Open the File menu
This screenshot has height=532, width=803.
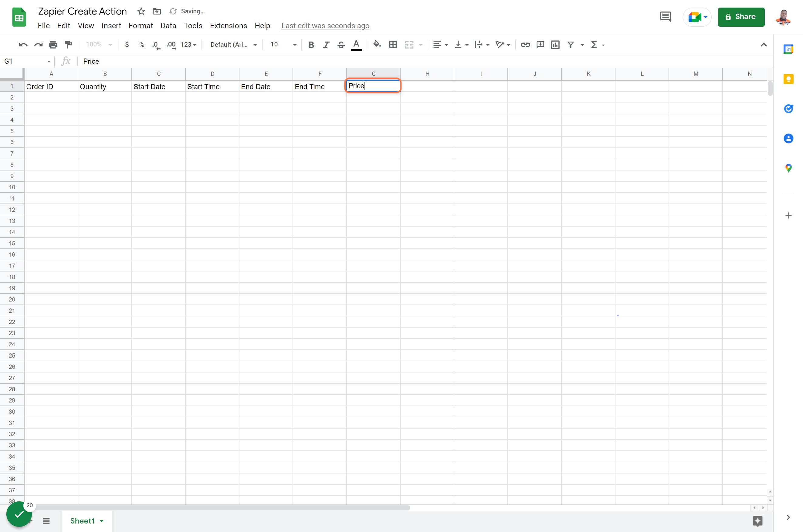[x=44, y=26]
